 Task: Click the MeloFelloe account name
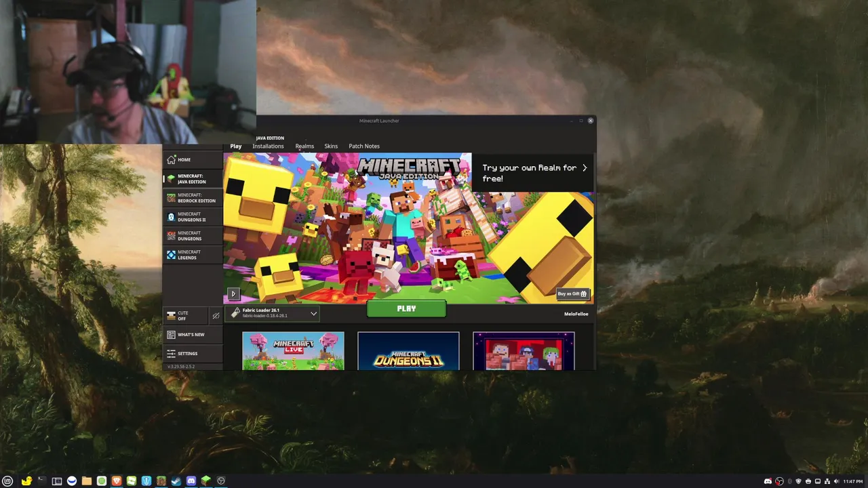click(x=576, y=314)
